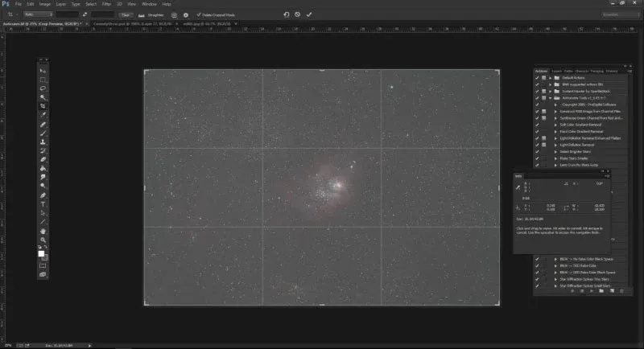Click the foreground color swatch

pos(42,253)
